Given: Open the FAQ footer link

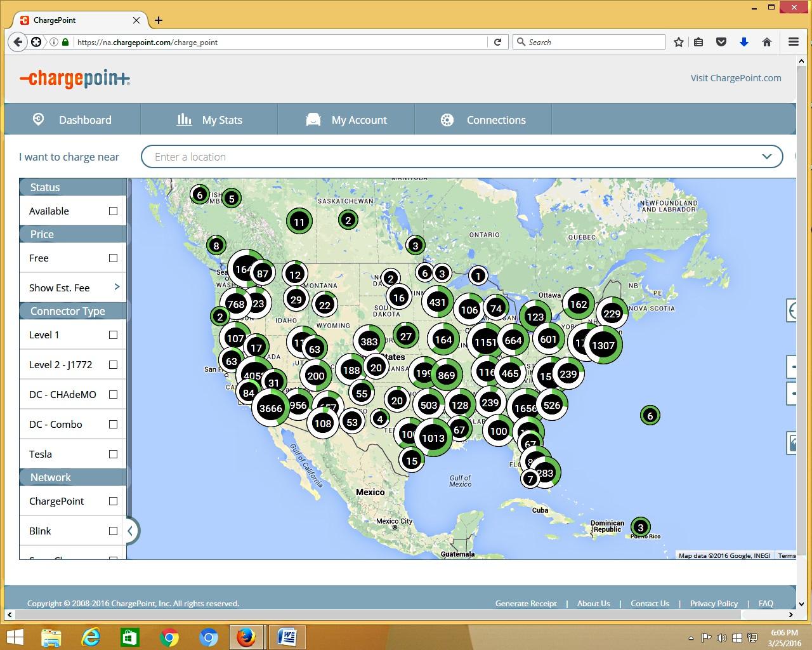Looking at the screenshot, I should [x=766, y=604].
